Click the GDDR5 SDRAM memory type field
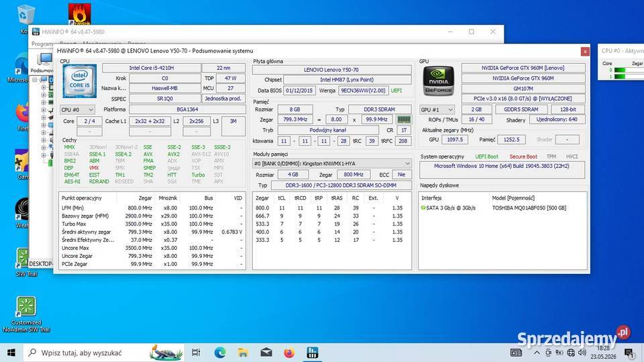This screenshot has width=644, height=362. 521,109
